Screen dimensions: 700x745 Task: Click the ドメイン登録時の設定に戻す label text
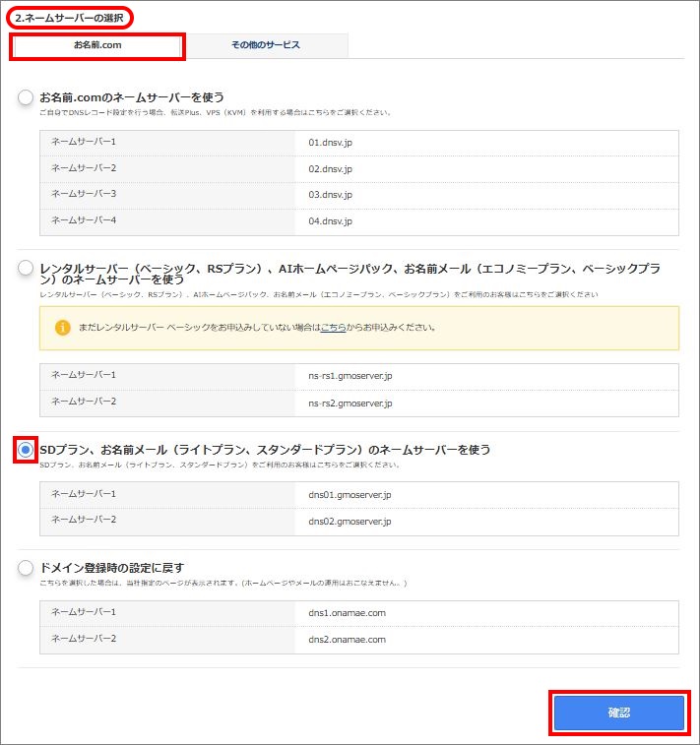[x=111, y=568]
